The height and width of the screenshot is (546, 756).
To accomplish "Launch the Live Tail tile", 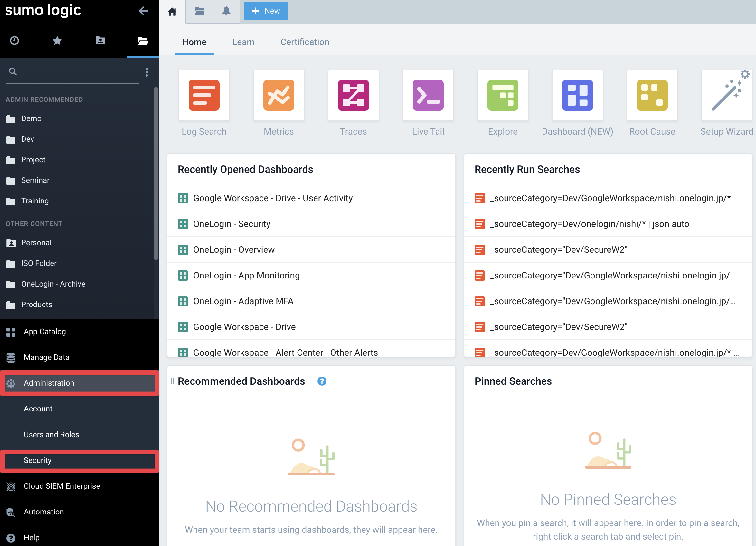I will [428, 95].
